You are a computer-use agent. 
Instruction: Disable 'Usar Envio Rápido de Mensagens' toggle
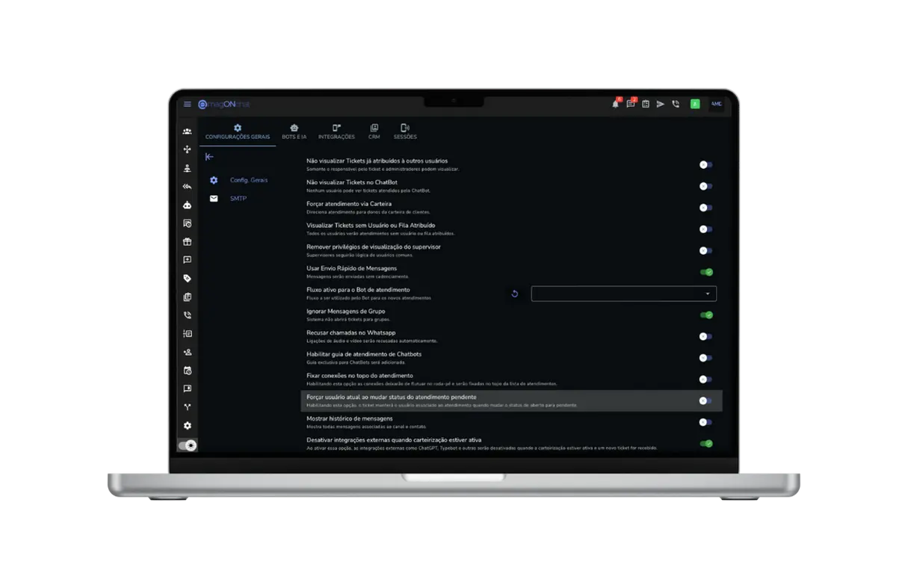click(x=705, y=272)
